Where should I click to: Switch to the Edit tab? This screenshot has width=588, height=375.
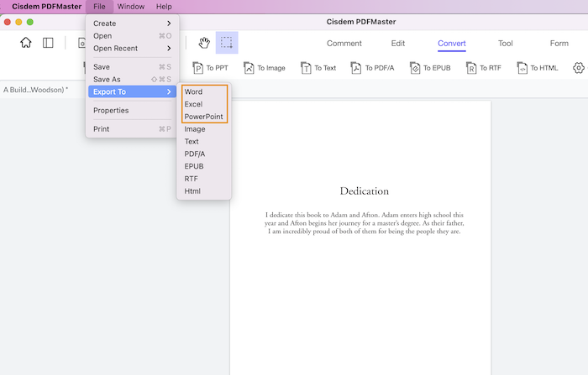coord(398,43)
